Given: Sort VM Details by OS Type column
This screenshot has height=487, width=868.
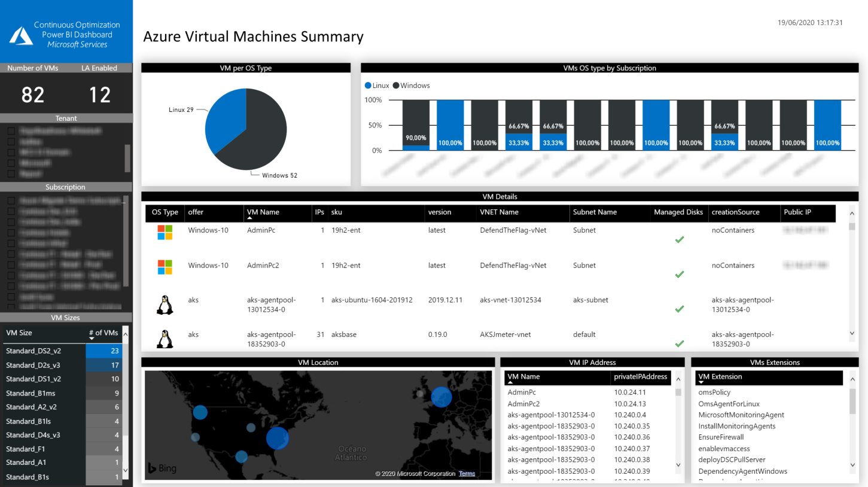Looking at the screenshot, I should click(x=165, y=212).
